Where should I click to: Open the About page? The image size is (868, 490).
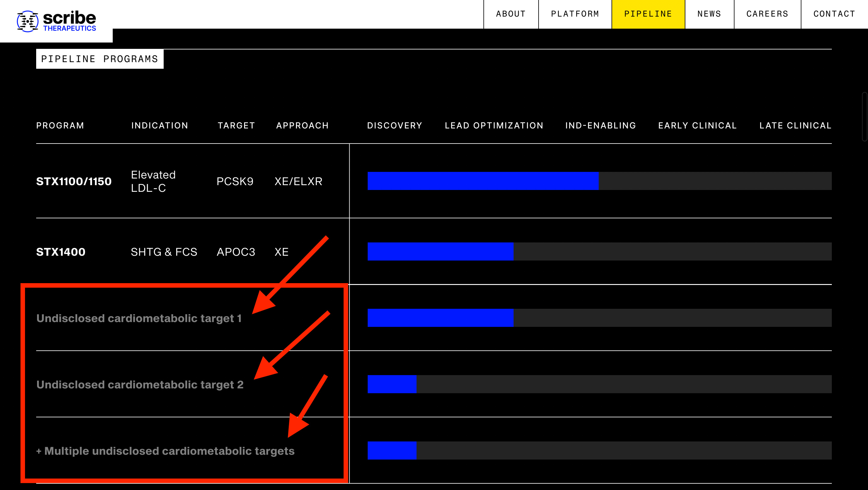pos(511,14)
